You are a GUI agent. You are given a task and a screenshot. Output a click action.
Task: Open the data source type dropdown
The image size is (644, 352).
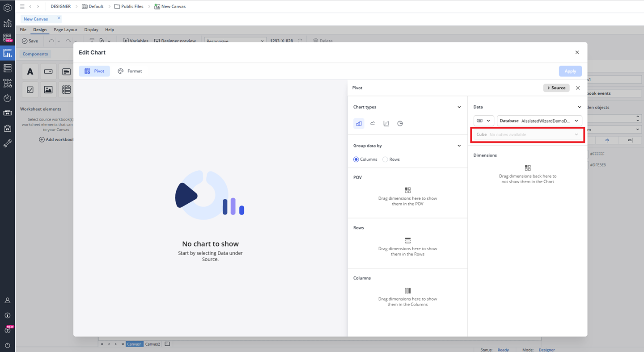(x=483, y=121)
